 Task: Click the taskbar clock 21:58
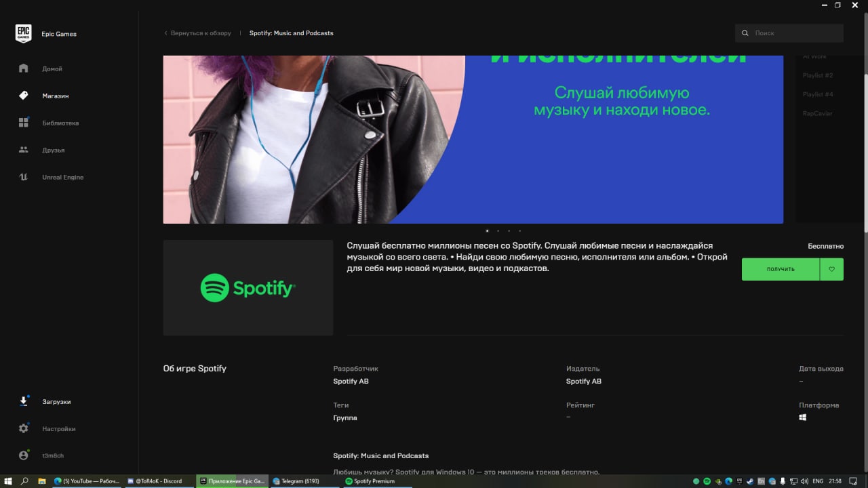(835, 481)
